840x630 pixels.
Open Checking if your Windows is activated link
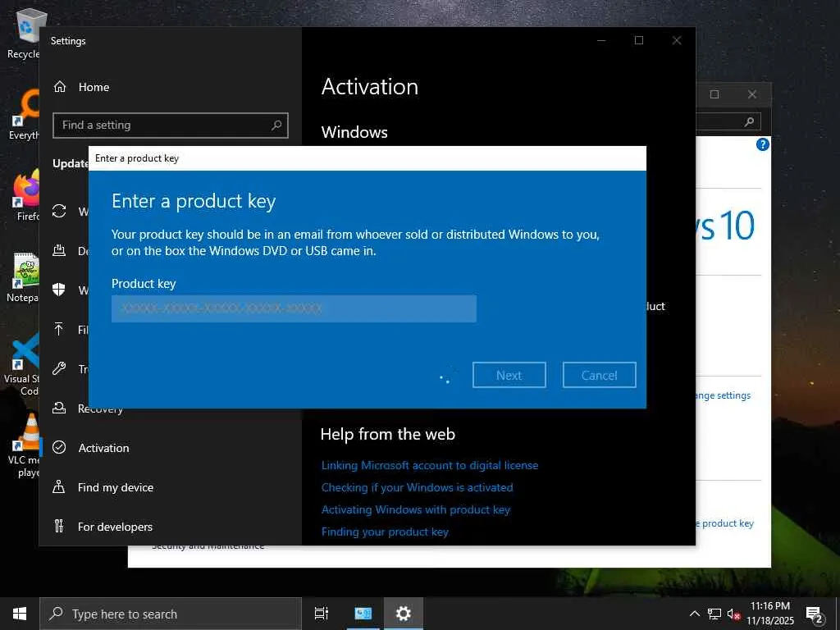[417, 487]
